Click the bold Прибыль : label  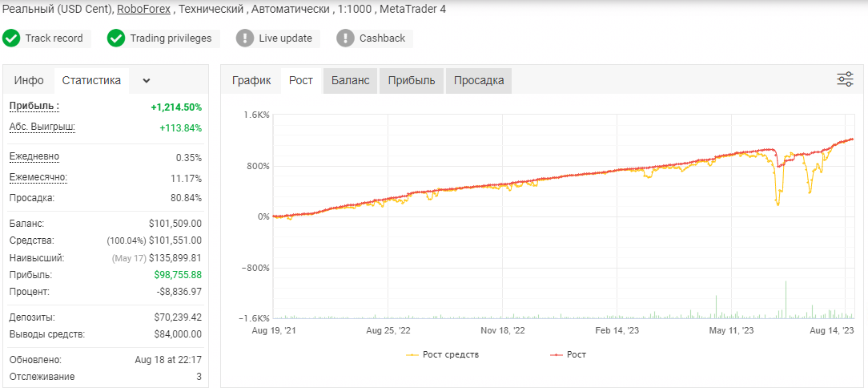(34, 106)
